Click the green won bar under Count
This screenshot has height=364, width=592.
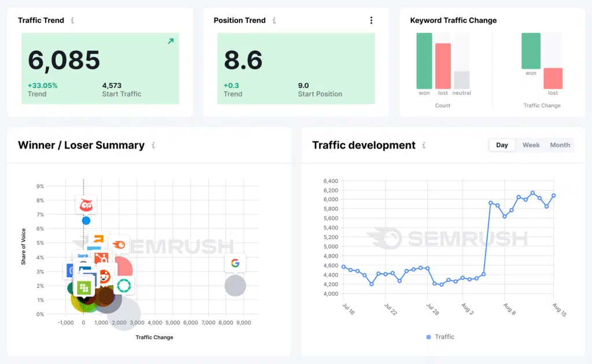[x=424, y=61]
